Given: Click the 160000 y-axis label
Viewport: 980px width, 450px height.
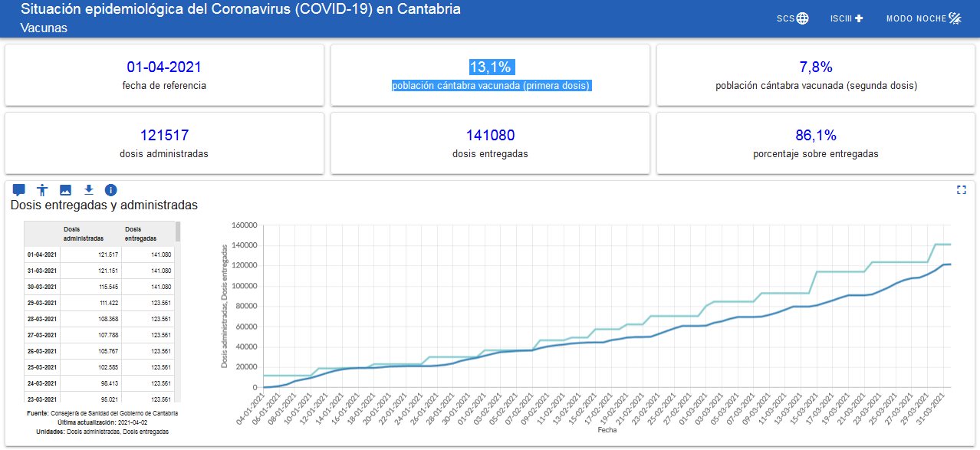Looking at the screenshot, I should point(246,226).
